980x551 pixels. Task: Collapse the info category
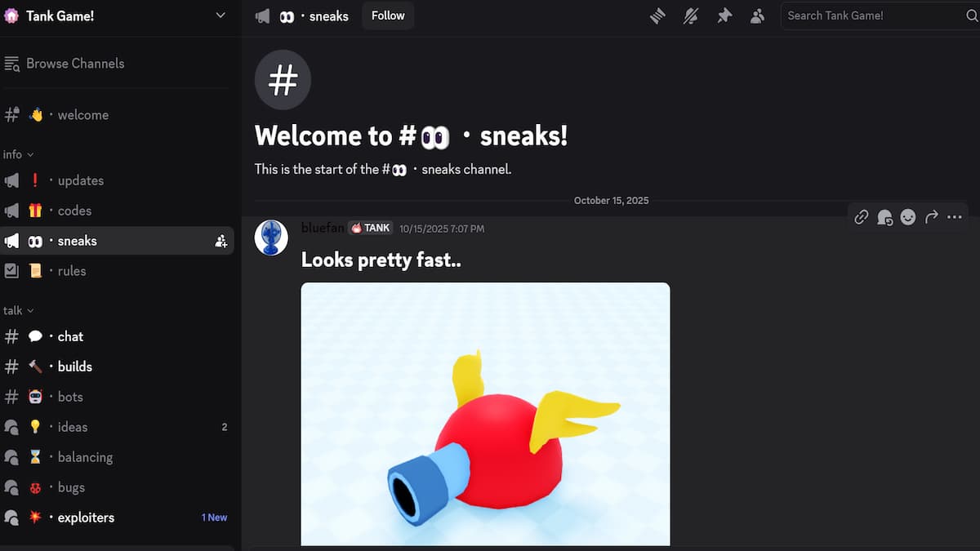18,153
